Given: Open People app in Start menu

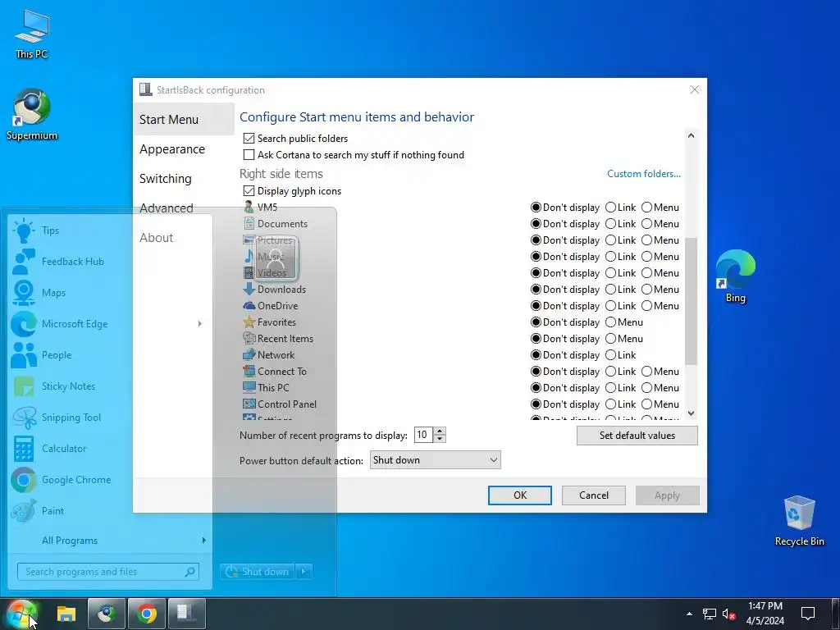Looking at the screenshot, I should pyautogui.click(x=109, y=354).
